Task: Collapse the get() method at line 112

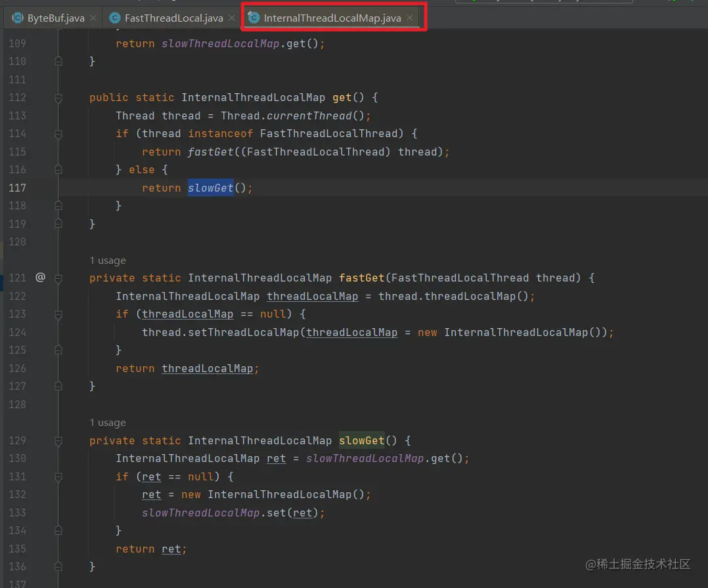Action: point(58,98)
